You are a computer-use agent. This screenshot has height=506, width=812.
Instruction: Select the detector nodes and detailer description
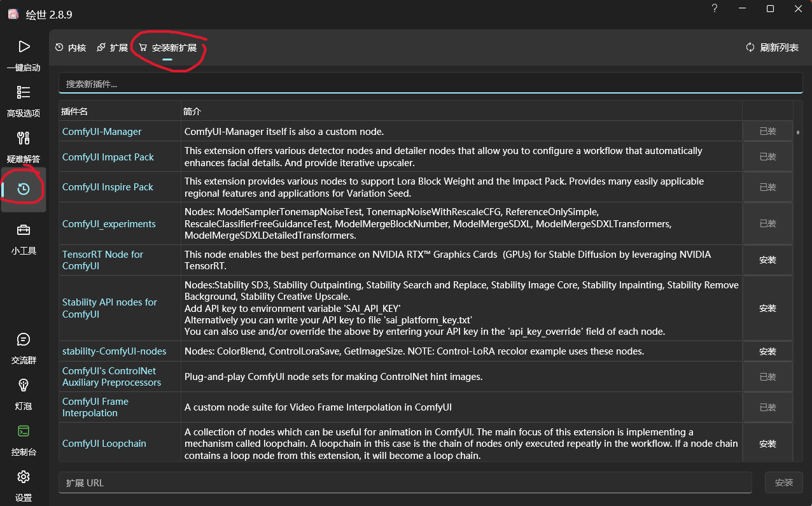[x=444, y=157]
